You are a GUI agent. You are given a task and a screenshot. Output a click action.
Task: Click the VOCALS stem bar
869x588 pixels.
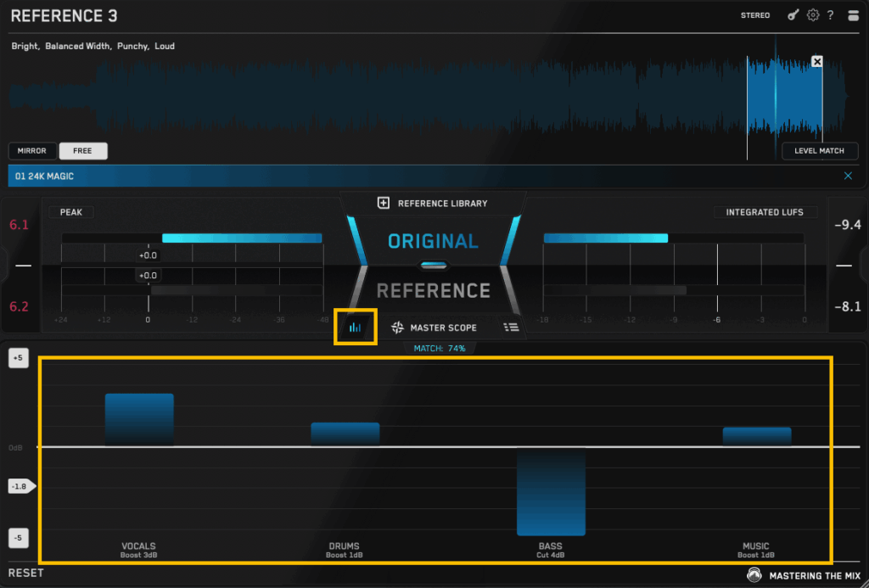(139, 420)
